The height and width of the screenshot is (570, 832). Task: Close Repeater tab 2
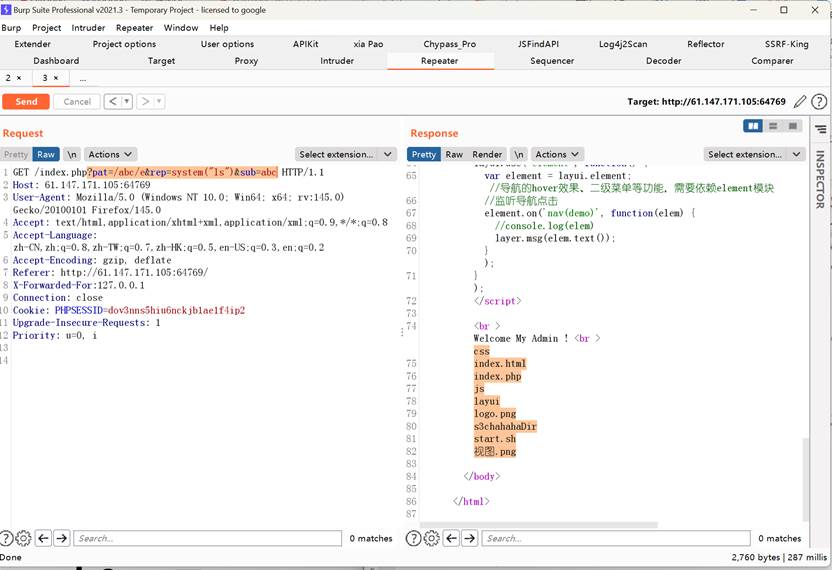click(19, 78)
